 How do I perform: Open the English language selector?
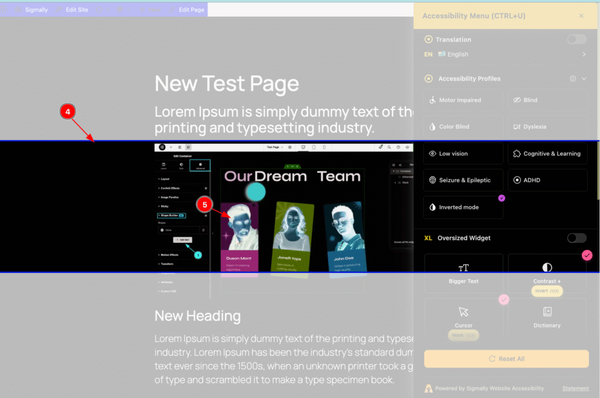pyautogui.click(x=505, y=54)
